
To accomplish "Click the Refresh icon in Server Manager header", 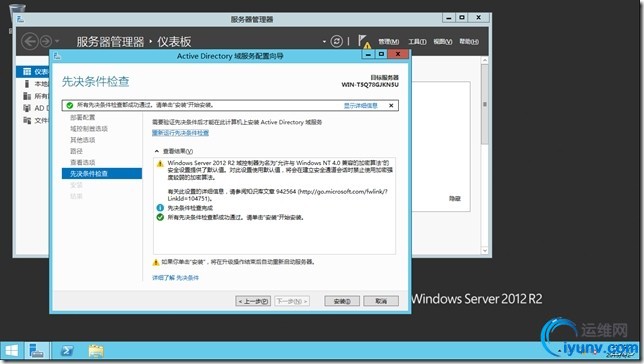I will [336, 41].
